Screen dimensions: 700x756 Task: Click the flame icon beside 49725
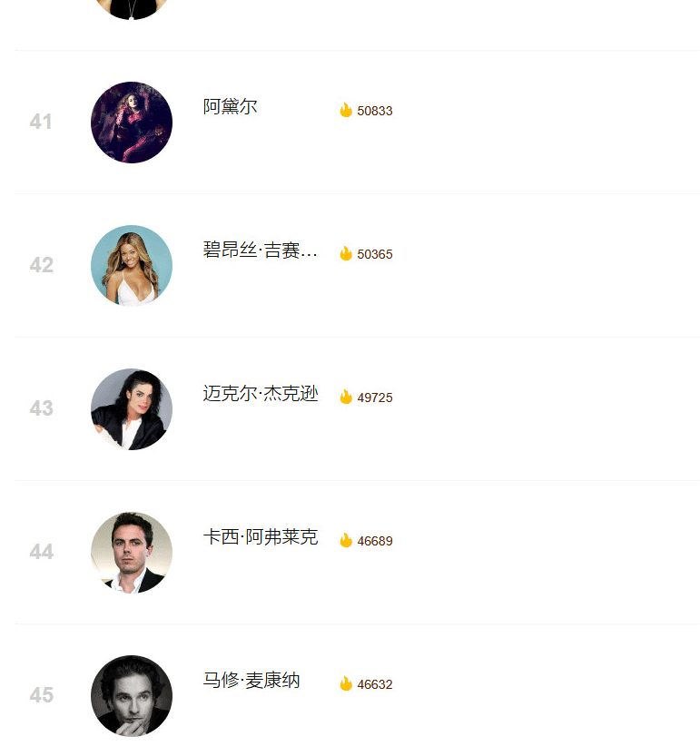click(x=346, y=397)
